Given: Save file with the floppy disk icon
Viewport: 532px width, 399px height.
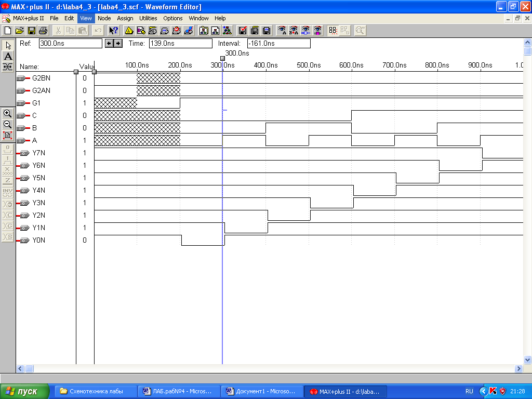Looking at the screenshot, I should click(x=32, y=31).
